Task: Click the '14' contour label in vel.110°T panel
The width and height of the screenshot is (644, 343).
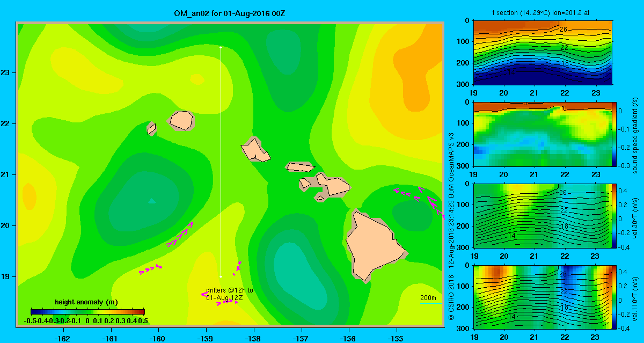Action: tap(511, 317)
